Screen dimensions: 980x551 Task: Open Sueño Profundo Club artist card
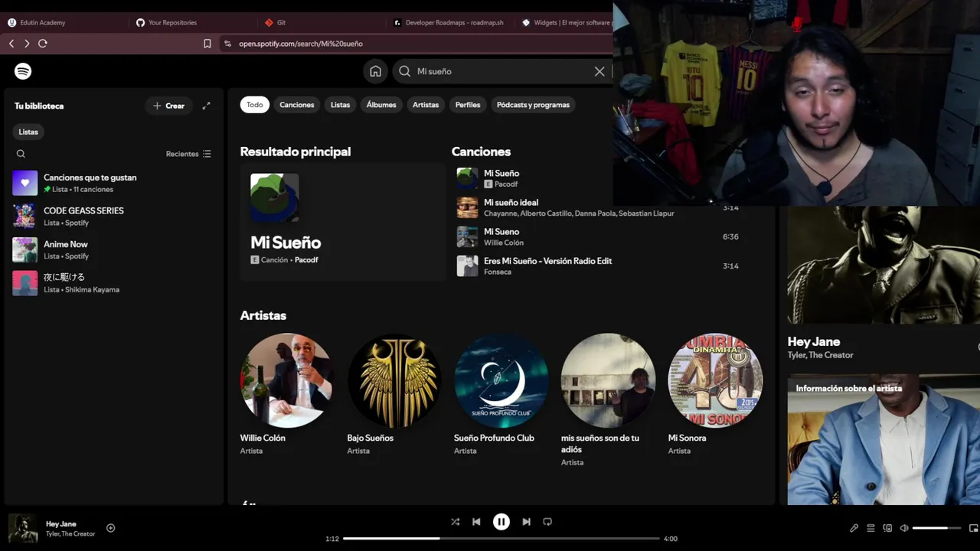tap(501, 395)
